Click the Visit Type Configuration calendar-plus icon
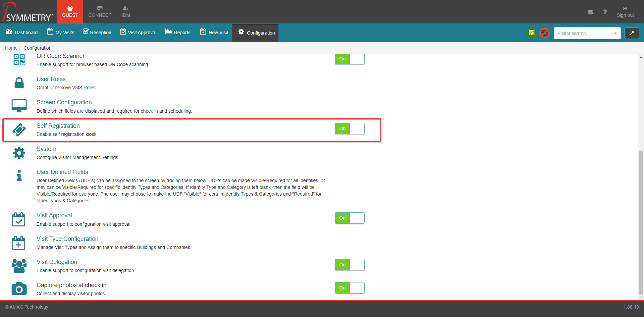The height and width of the screenshot is (317, 644). pos(19,243)
